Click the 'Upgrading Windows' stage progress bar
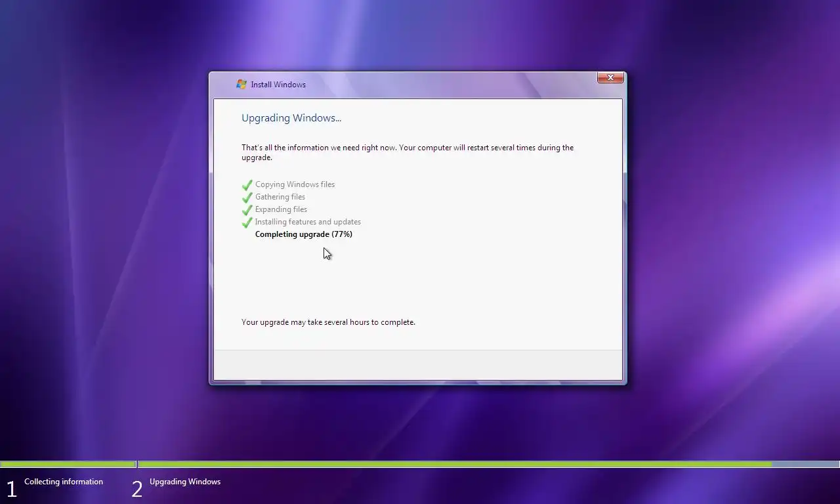The image size is (840, 504). tap(489, 464)
